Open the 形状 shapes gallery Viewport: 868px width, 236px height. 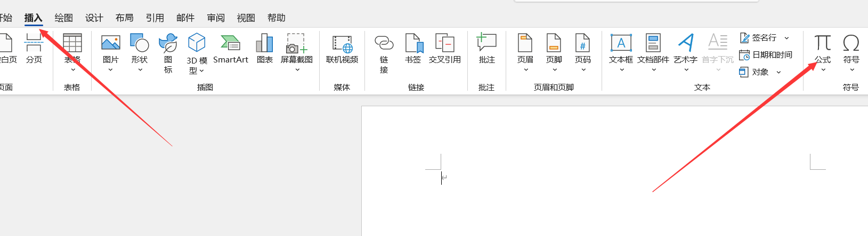point(139,49)
